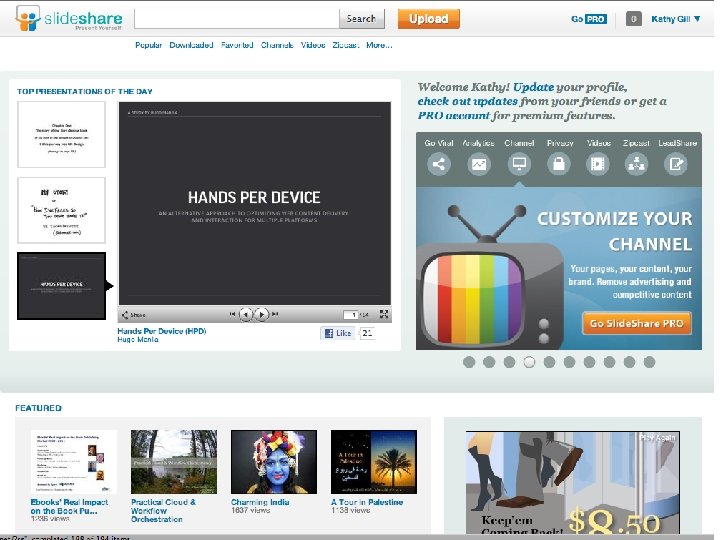Image resolution: width=720 pixels, height=540 pixels.
Task: Click the check out updates link
Action: [467, 101]
